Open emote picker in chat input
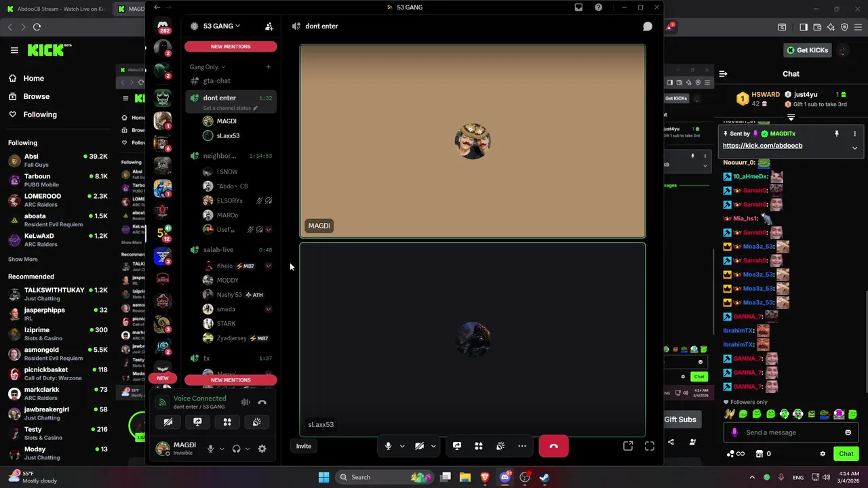 848,432
